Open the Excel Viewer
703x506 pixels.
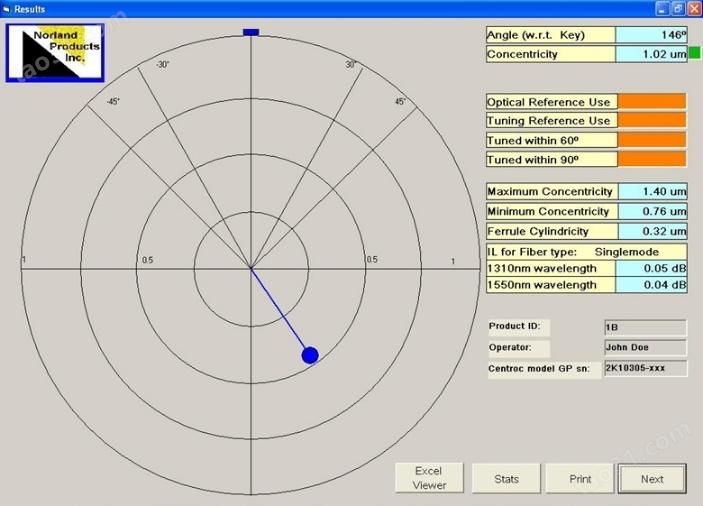pos(429,478)
